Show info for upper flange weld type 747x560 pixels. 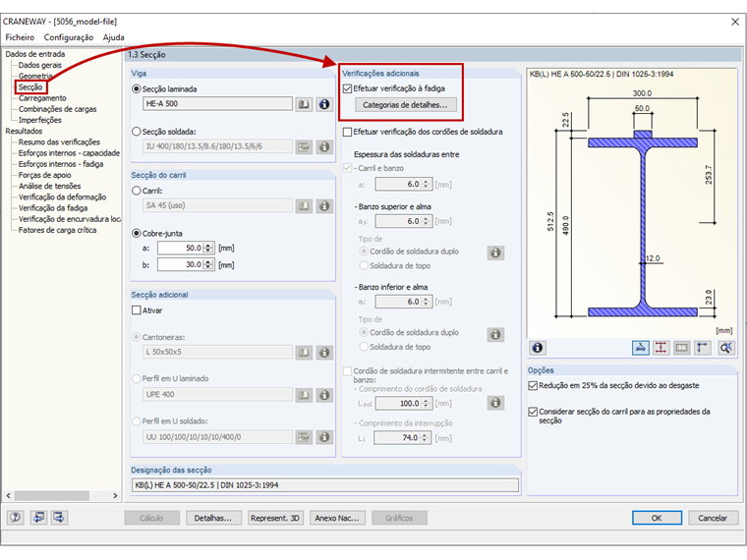point(495,252)
